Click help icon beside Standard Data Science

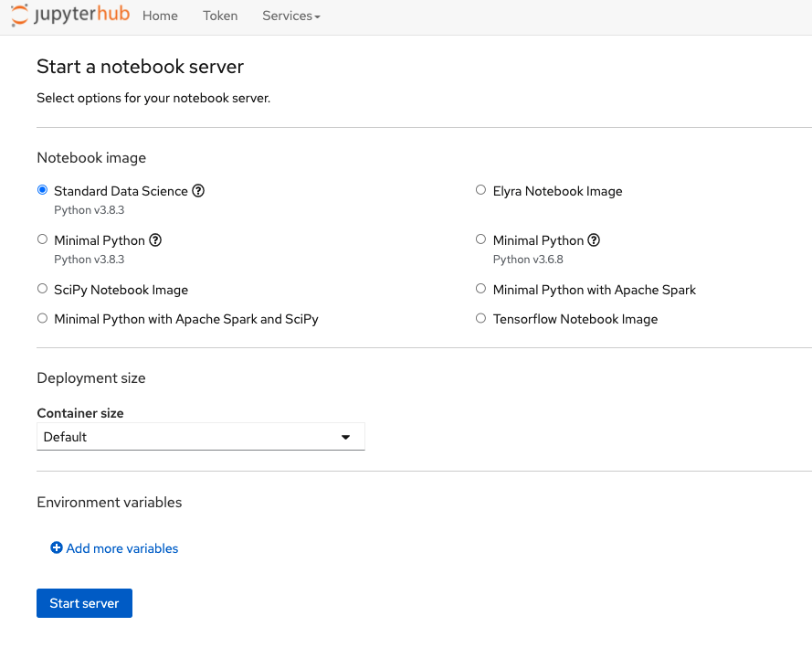tap(198, 191)
